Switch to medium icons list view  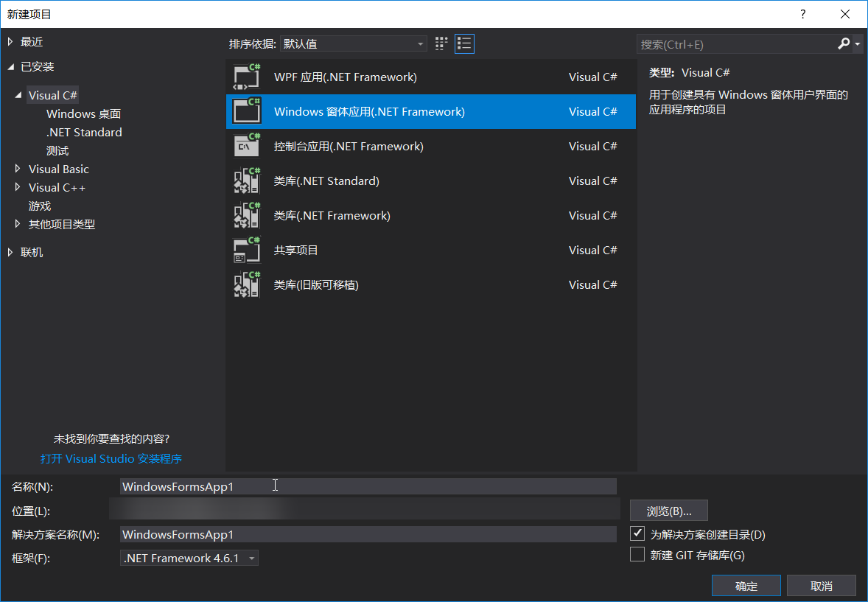(464, 43)
